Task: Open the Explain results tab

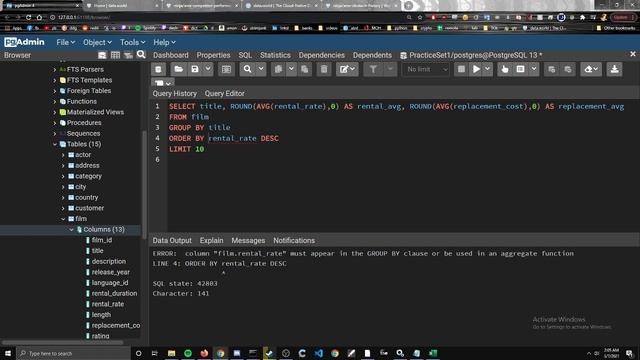Action: click(211, 241)
